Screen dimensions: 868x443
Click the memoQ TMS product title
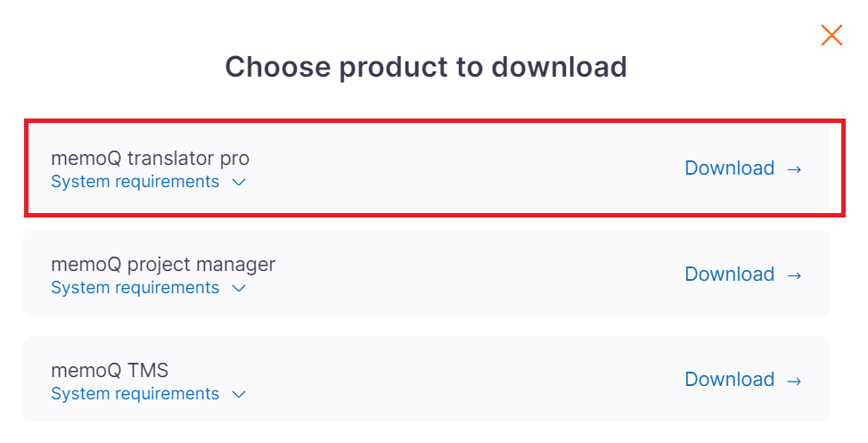[x=110, y=371]
